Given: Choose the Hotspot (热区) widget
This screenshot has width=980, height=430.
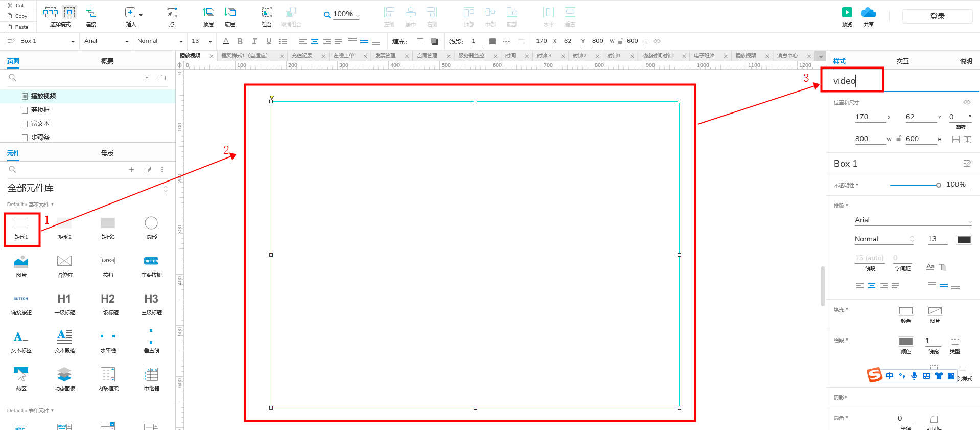Looking at the screenshot, I should [21, 375].
